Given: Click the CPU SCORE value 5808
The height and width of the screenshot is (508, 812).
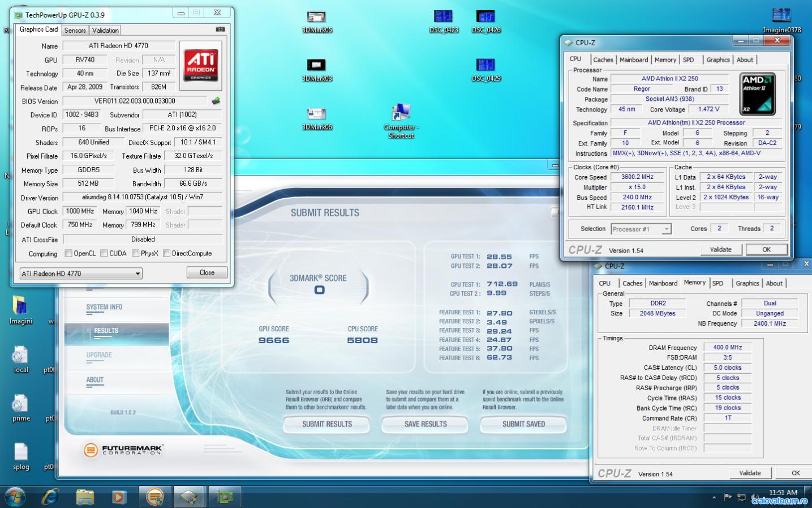Looking at the screenshot, I should click(362, 340).
